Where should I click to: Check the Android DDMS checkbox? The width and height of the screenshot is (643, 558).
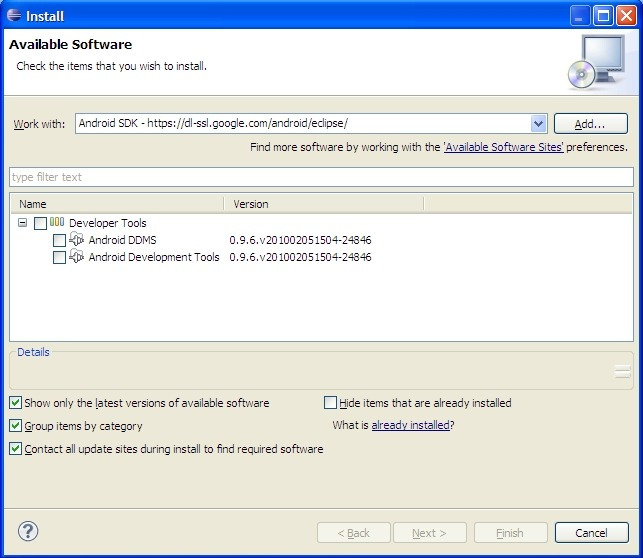(59, 241)
